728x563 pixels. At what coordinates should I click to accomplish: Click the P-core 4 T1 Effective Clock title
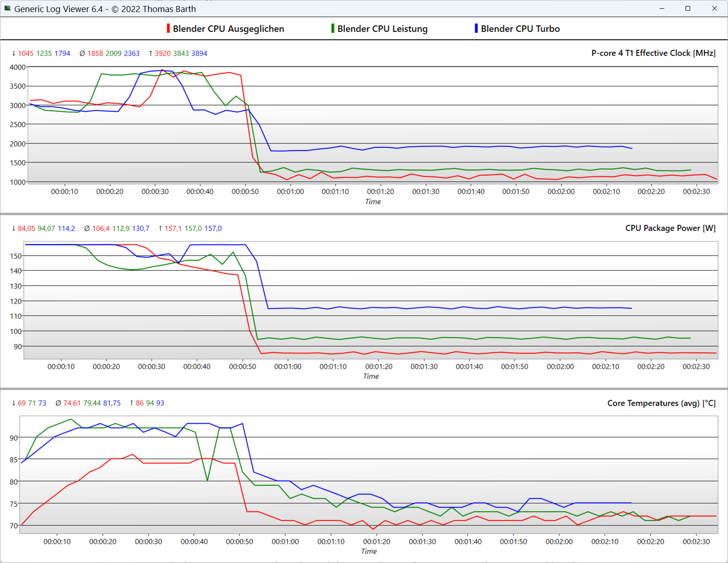[653, 53]
